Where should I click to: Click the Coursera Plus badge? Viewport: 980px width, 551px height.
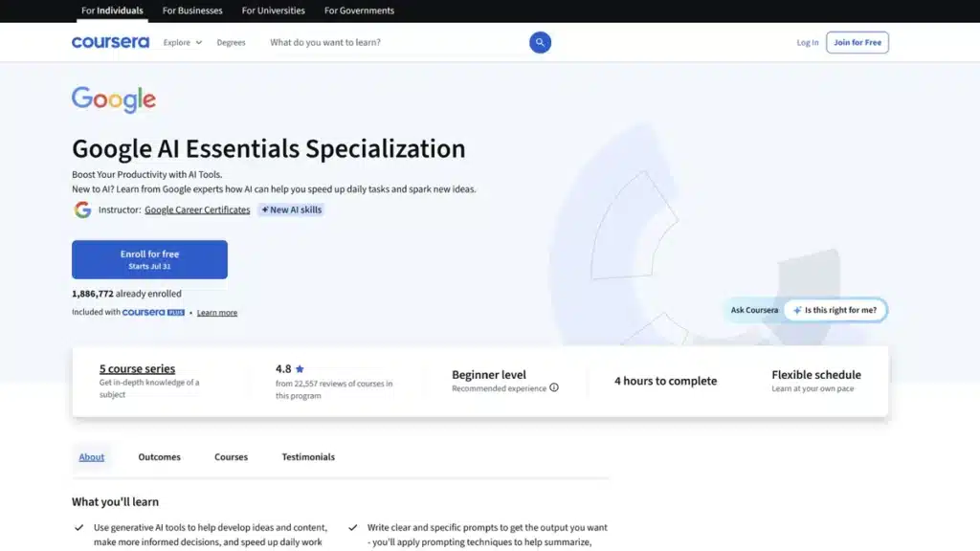click(153, 313)
